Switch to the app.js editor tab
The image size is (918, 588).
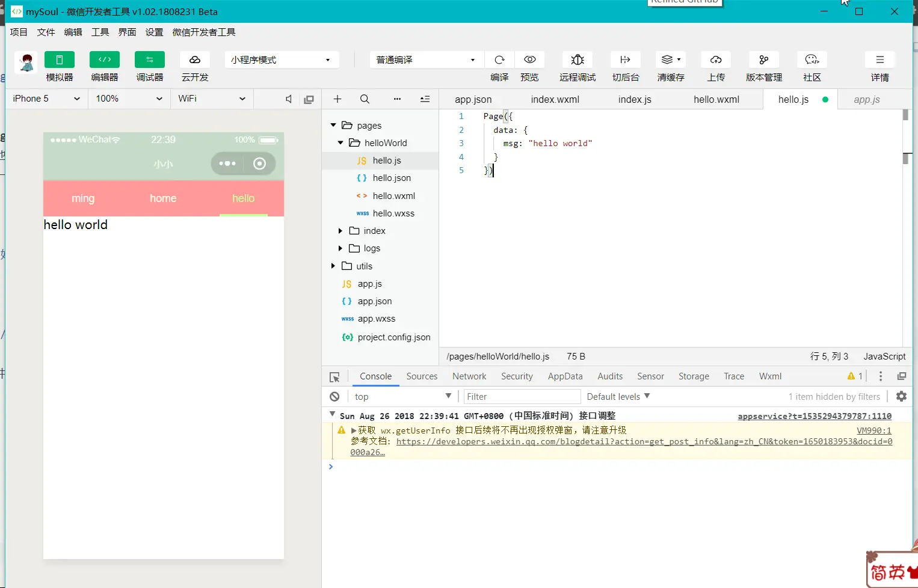point(867,99)
